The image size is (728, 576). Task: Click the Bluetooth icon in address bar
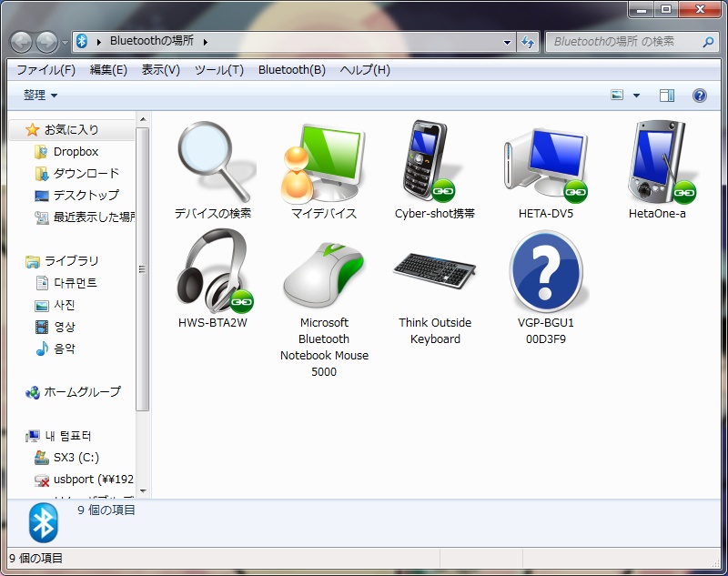point(82,41)
